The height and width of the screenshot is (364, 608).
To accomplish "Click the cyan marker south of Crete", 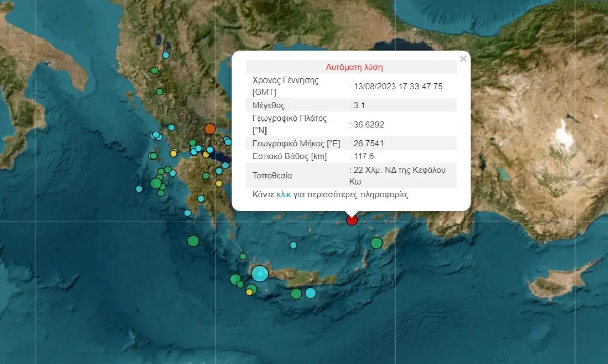I will pyautogui.click(x=310, y=293).
